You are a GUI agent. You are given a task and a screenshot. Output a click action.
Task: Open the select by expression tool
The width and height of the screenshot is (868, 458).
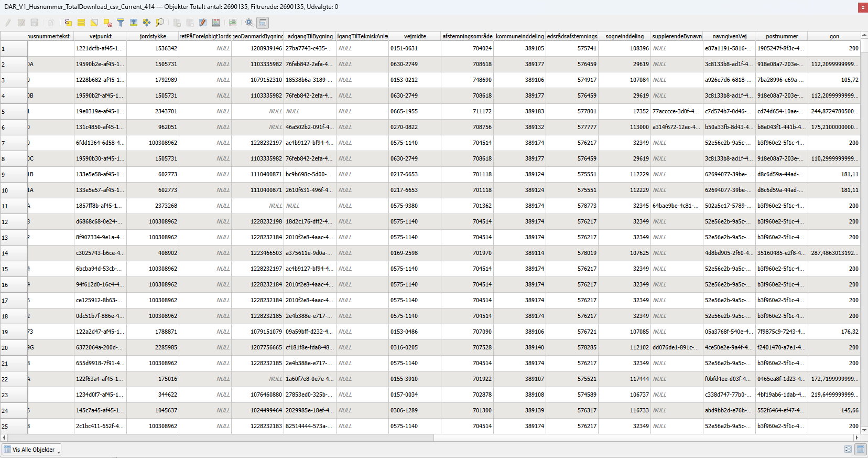point(68,23)
